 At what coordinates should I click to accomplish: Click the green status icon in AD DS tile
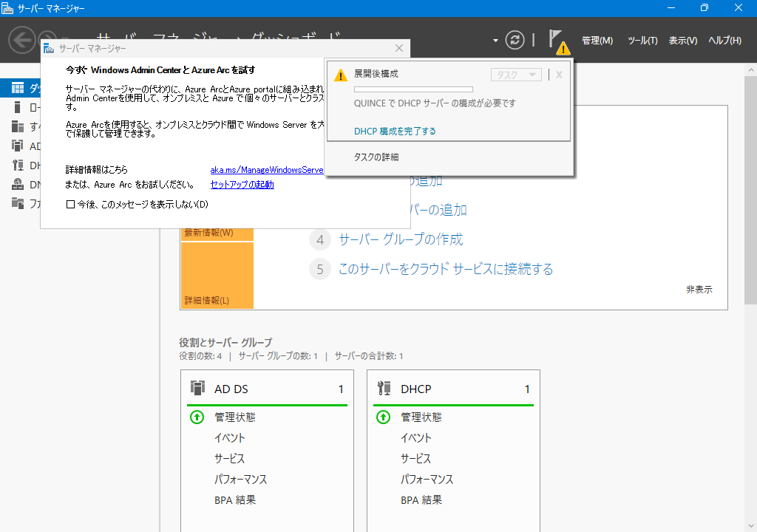point(197,417)
